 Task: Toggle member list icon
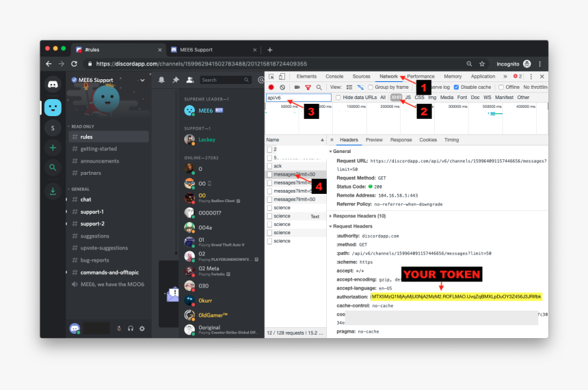[190, 80]
